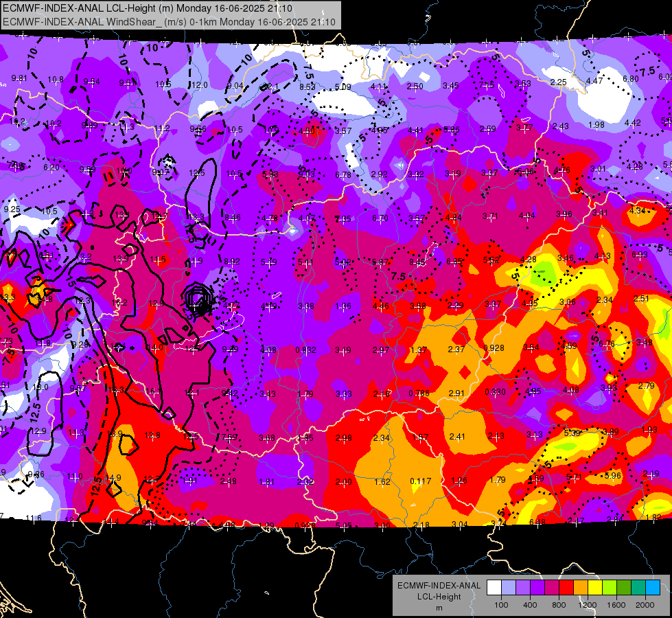The height and width of the screenshot is (618, 672).
Task: Click the legend text LCL-Height
Action: (439, 597)
